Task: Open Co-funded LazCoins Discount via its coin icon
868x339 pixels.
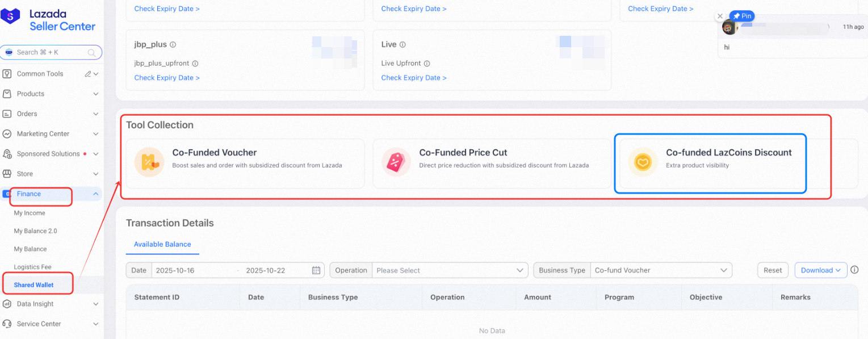Action: [x=643, y=162]
